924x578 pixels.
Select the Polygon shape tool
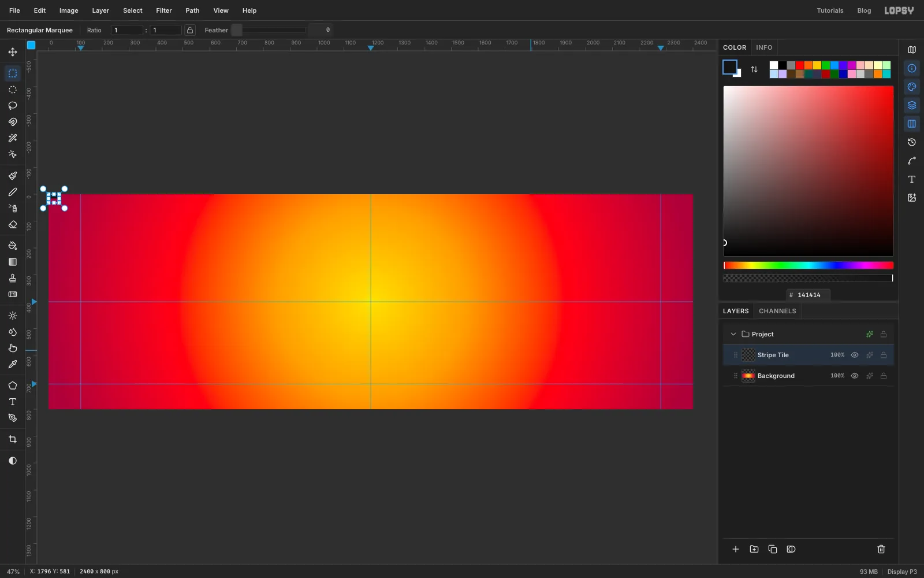[x=13, y=386]
